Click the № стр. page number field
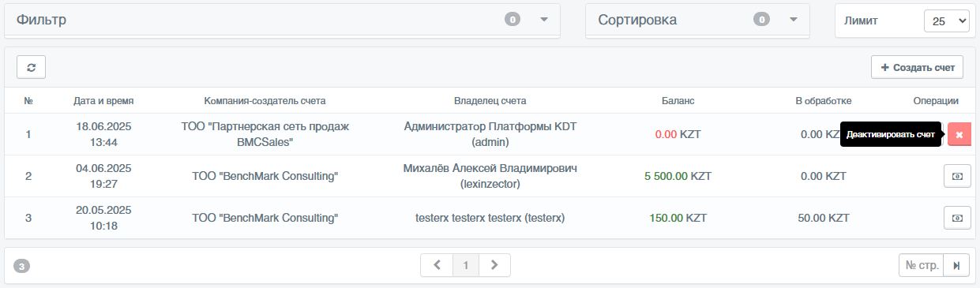The height and width of the screenshot is (288, 980). tap(921, 265)
